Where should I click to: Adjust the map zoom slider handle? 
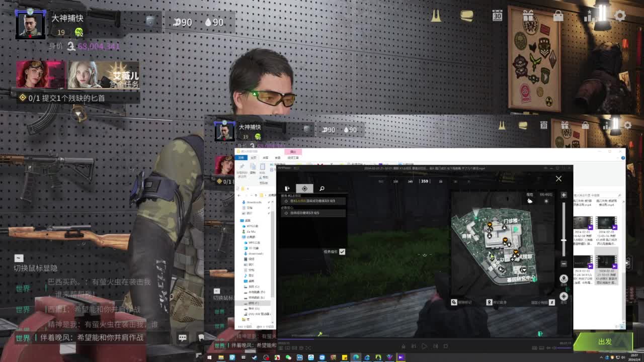tap(563, 241)
